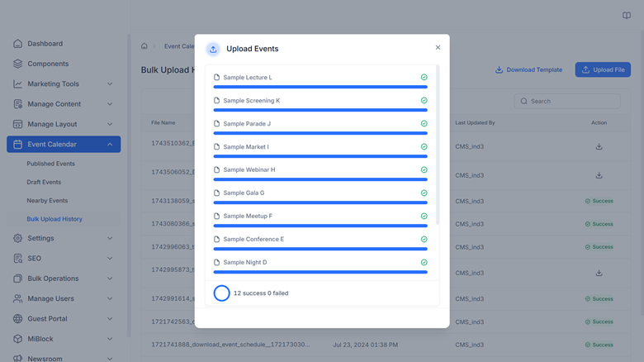Click the file icon for Sample Screening K
This screenshot has height=362, width=644.
217,100
